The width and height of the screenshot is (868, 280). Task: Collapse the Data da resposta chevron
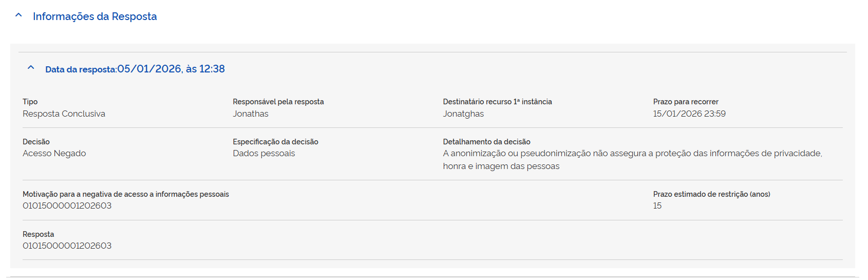coord(31,68)
